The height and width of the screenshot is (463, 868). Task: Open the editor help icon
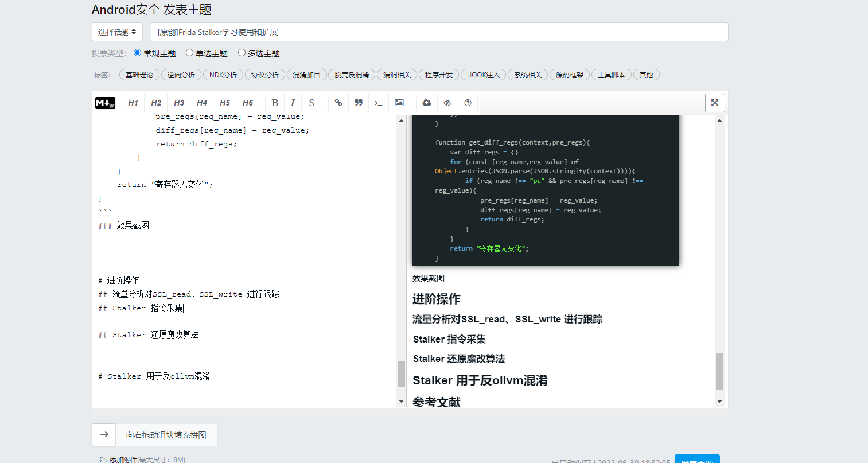pyautogui.click(x=468, y=103)
